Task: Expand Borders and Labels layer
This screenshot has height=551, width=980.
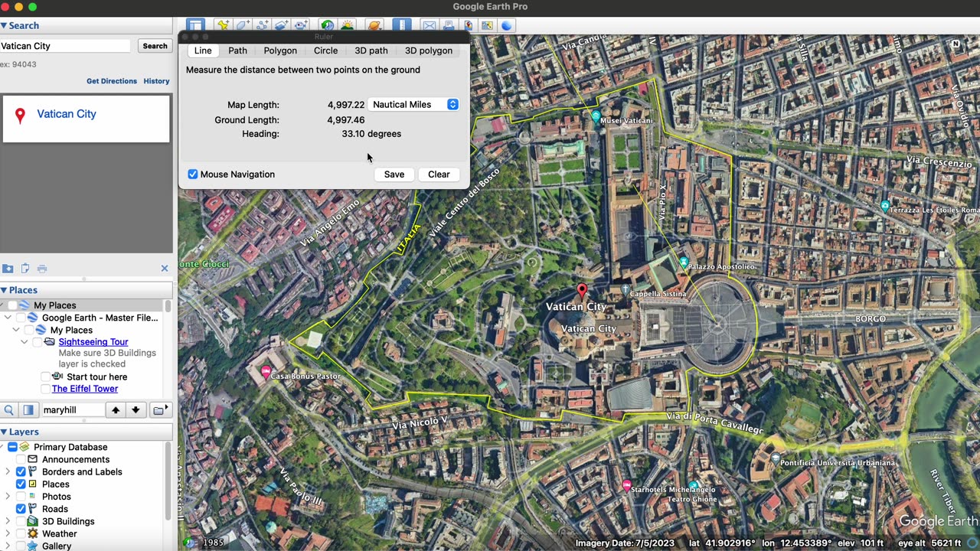Action: click(x=8, y=472)
